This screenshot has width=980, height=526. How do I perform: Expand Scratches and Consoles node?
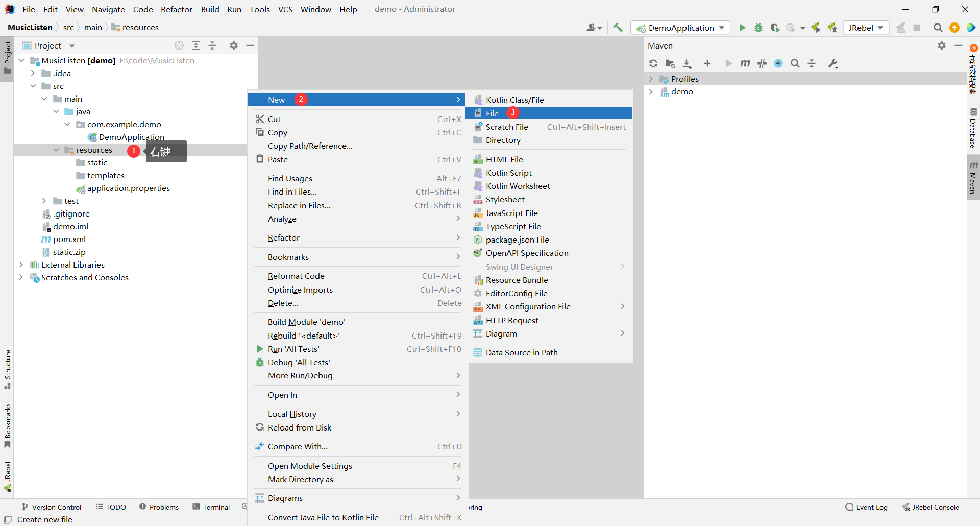[x=21, y=277]
